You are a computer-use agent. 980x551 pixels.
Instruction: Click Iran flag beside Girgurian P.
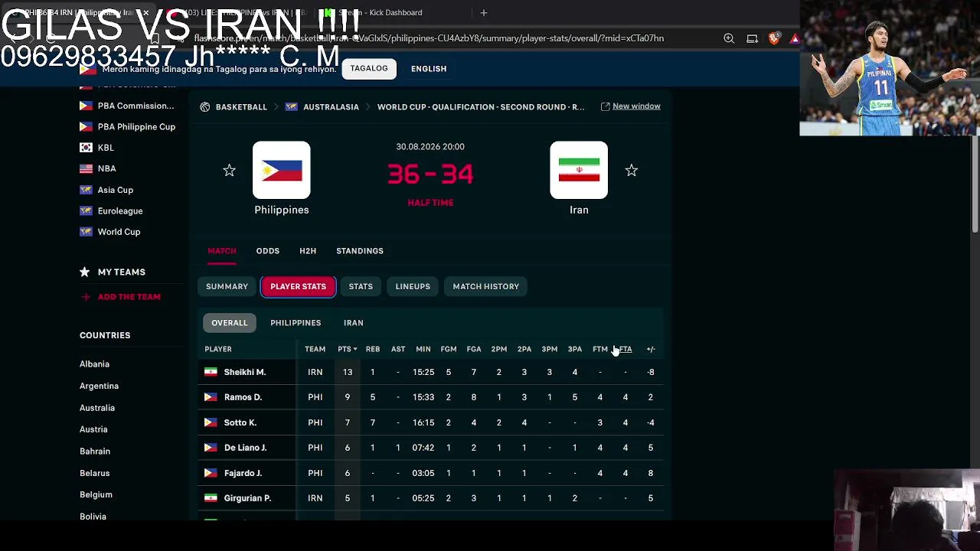[x=211, y=498]
